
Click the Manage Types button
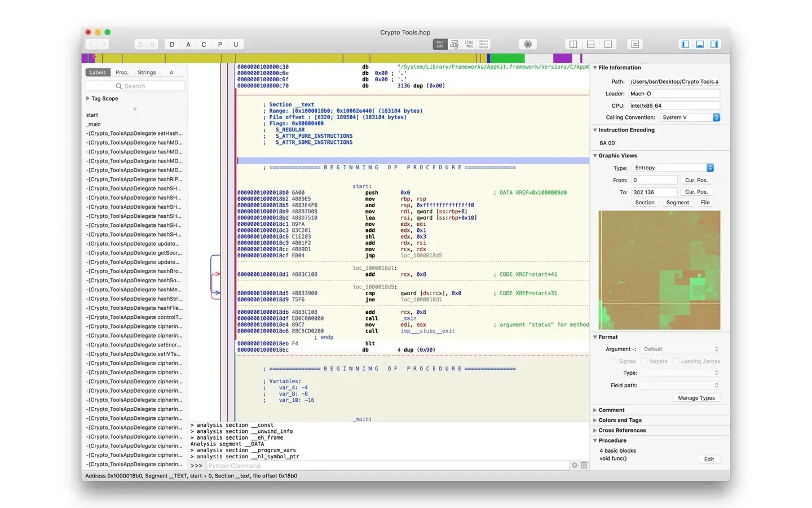click(696, 398)
